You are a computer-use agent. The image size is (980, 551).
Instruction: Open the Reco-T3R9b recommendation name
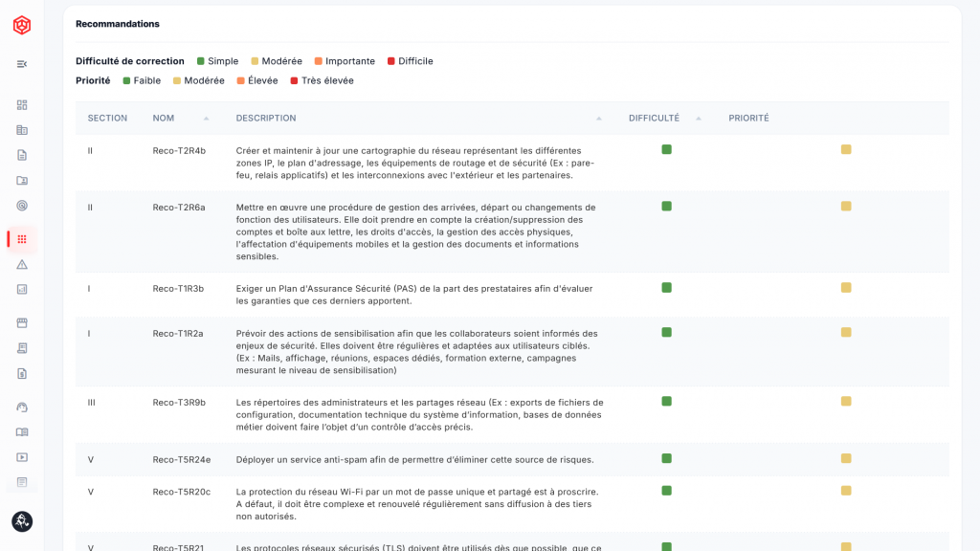point(179,403)
